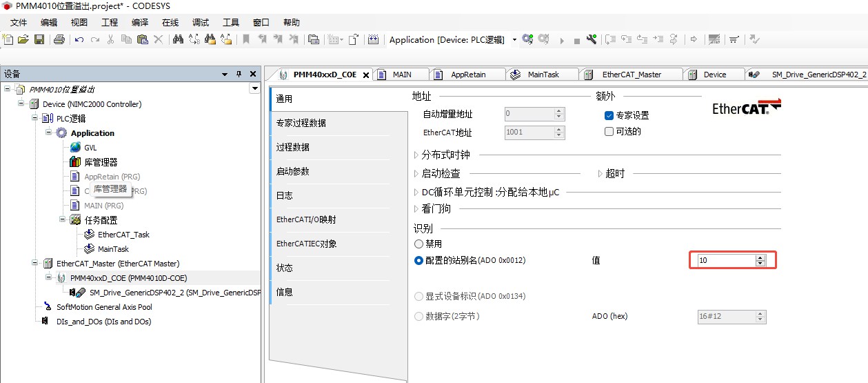Expand the 分布式时钟 section
This screenshot has width=868, height=383.
point(416,155)
